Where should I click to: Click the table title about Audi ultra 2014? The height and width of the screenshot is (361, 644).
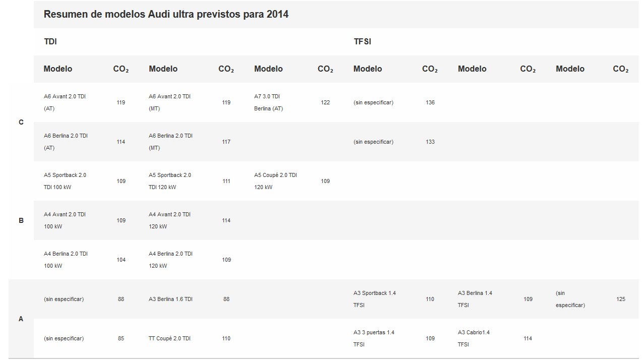166,14
